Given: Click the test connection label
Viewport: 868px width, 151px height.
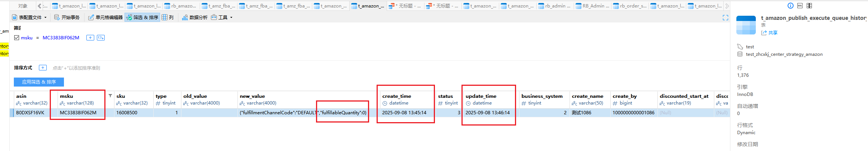Looking at the screenshot, I should click(x=750, y=47).
